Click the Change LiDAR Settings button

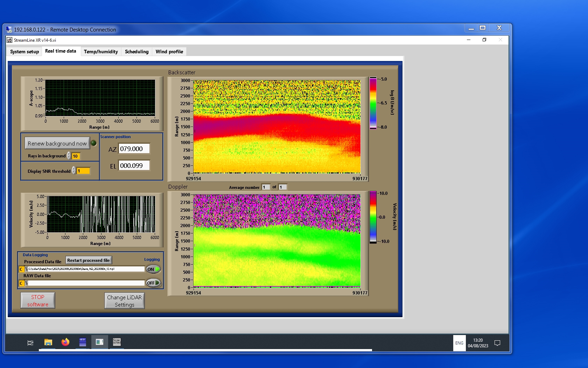point(124,301)
